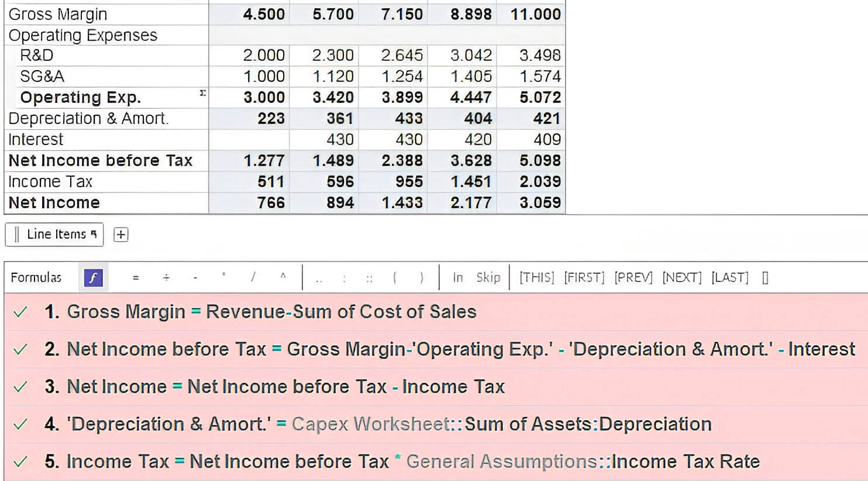868x481 pixels.
Task: Insert the [THIS] keyword
Action: tap(536, 277)
